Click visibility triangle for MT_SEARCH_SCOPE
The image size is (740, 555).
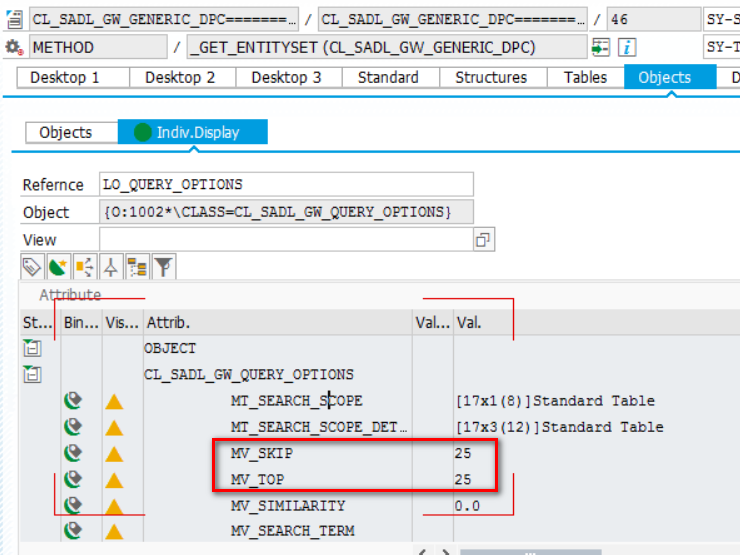click(x=114, y=402)
